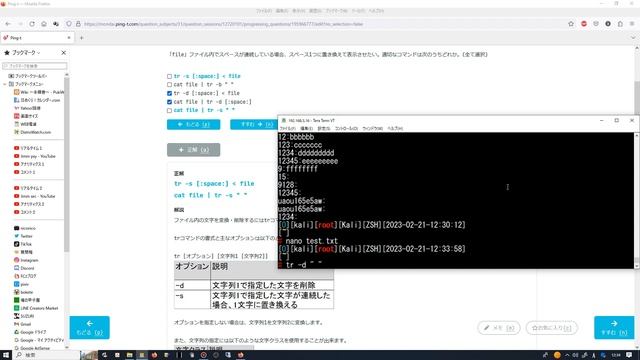
Task: Open File Explorer from the taskbar
Action: point(129,355)
